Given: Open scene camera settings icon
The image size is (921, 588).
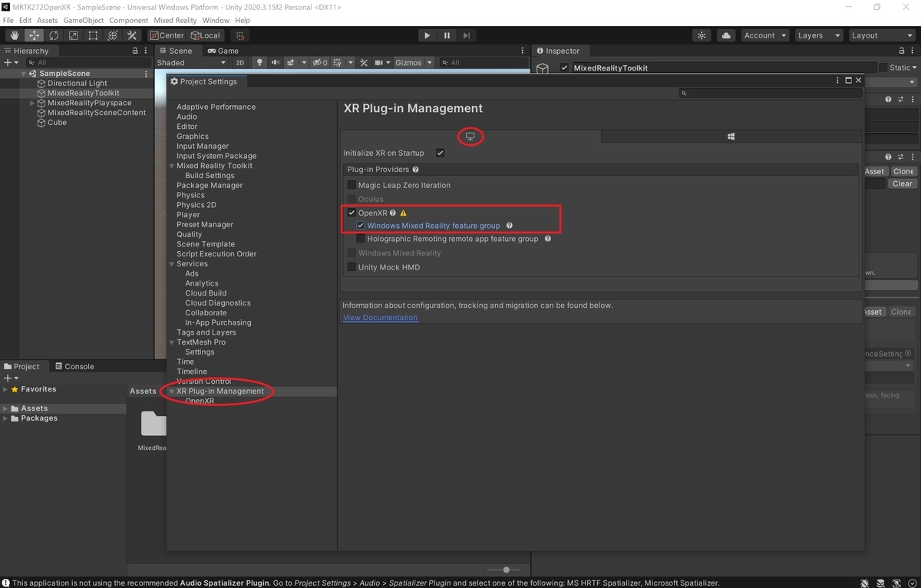Looking at the screenshot, I should pyautogui.click(x=381, y=62).
